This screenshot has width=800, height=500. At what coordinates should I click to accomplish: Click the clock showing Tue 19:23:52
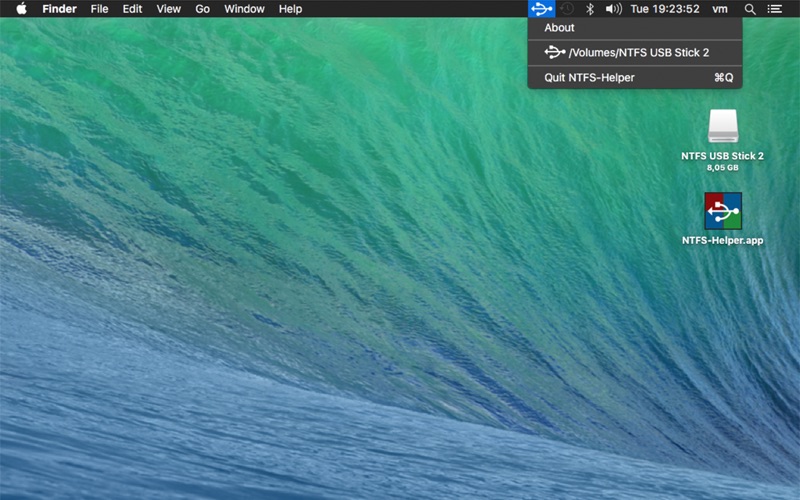pos(665,9)
